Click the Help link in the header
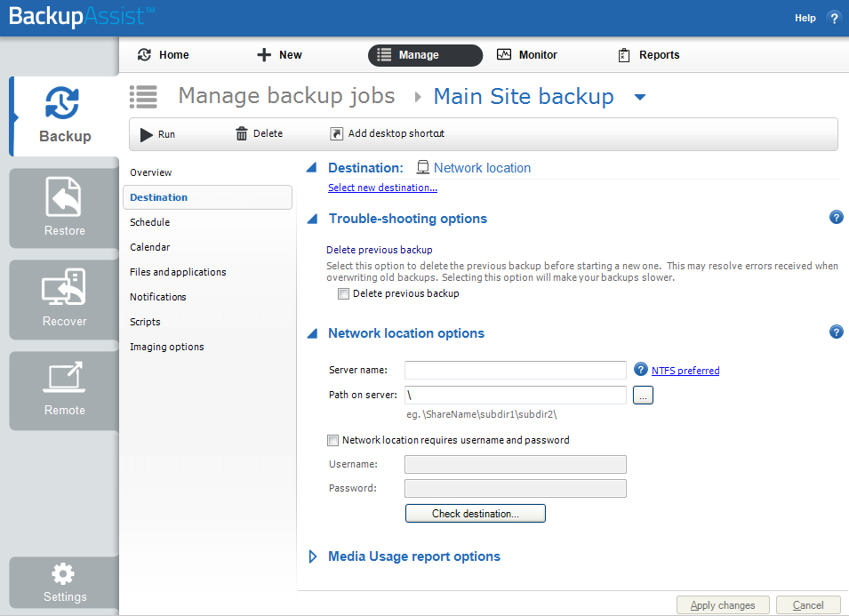849x616 pixels. 805,18
